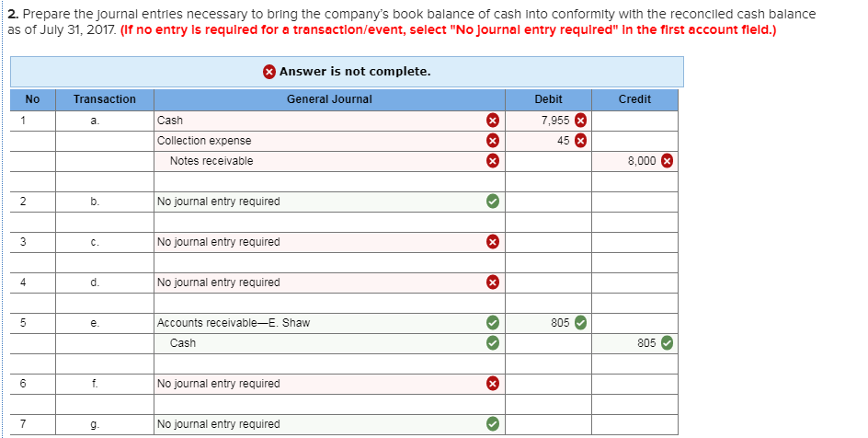Click transaction label f.
This screenshot has height=438, width=868.
96,384
